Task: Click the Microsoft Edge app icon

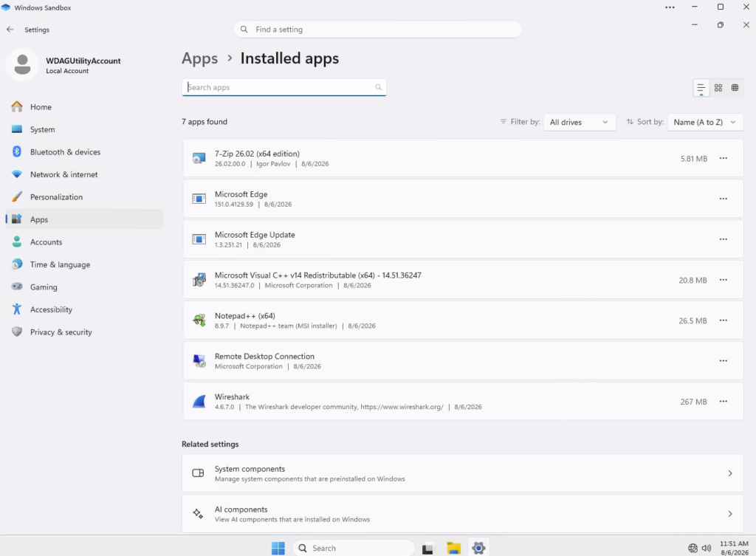Action: pyautogui.click(x=199, y=199)
